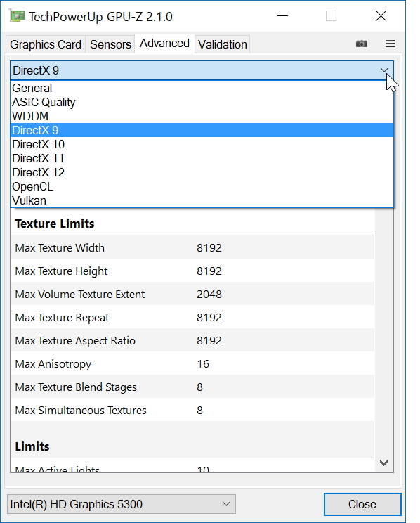
Task: Select the Advanced tab
Action: [164, 44]
